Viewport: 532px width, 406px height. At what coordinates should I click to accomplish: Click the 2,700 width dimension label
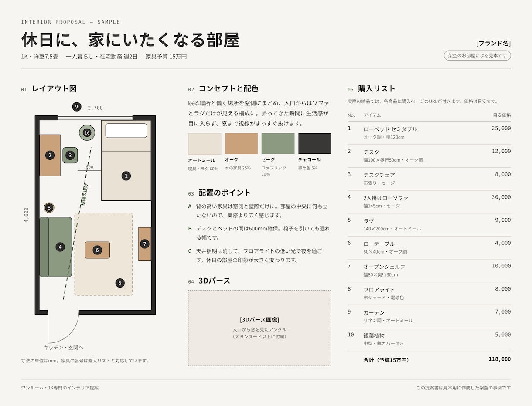point(95,108)
